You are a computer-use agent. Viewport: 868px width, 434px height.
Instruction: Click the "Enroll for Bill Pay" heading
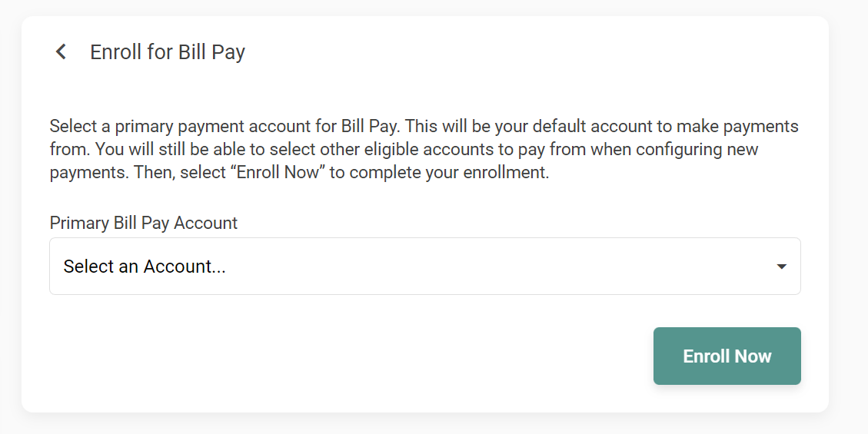coord(167,52)
